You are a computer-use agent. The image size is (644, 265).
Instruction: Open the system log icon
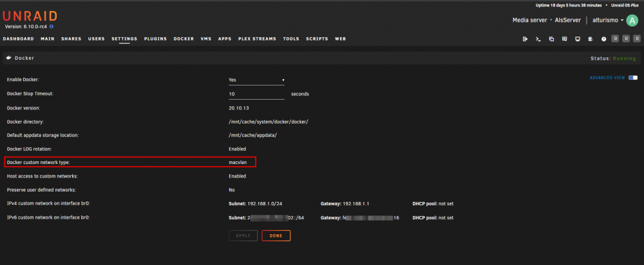pos(591,39)
